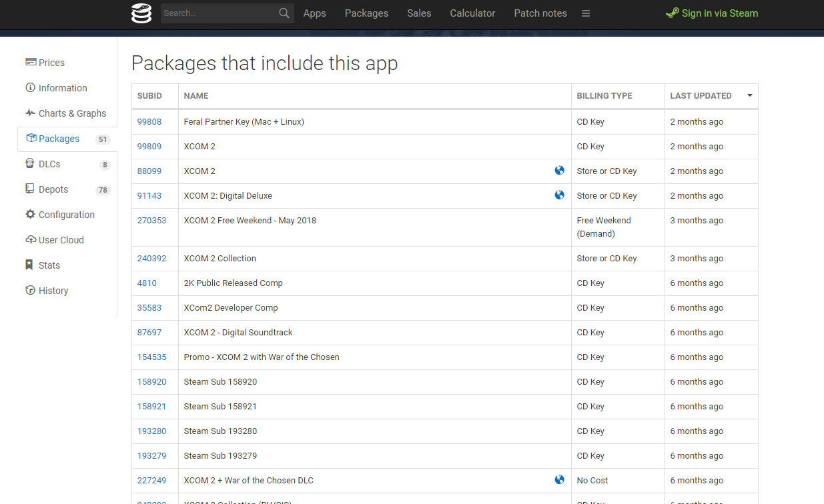The height and width of the screenshot is (504, 824).
Task: Click the Stats bookmark icon
Action: click(29, 265)
